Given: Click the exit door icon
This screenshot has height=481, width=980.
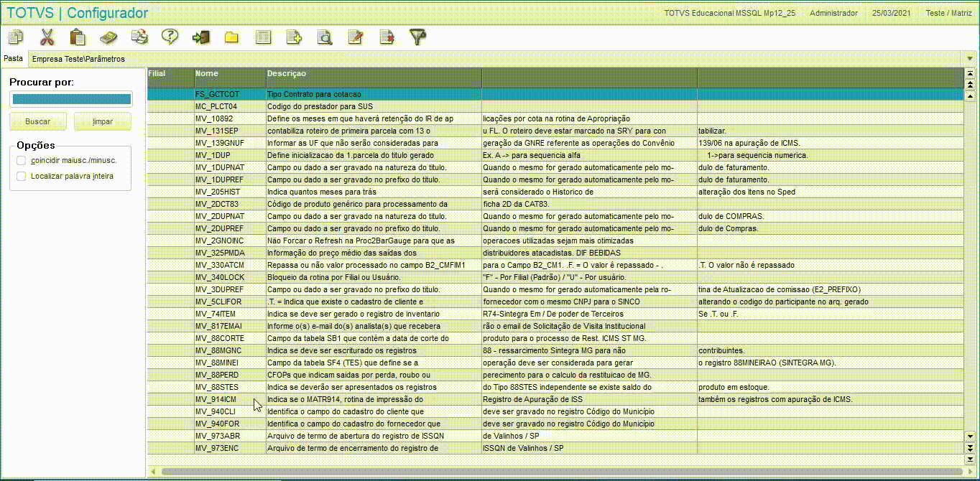Looking at the screenshot, I should [x=200, y=37].
